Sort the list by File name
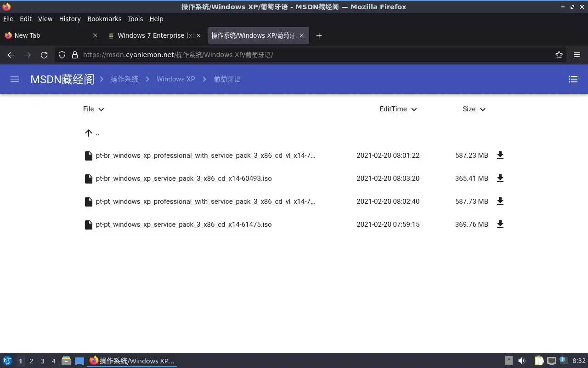The height and width of the screenshot is (368, 588). pyautogui.click(x=94, y=109)
